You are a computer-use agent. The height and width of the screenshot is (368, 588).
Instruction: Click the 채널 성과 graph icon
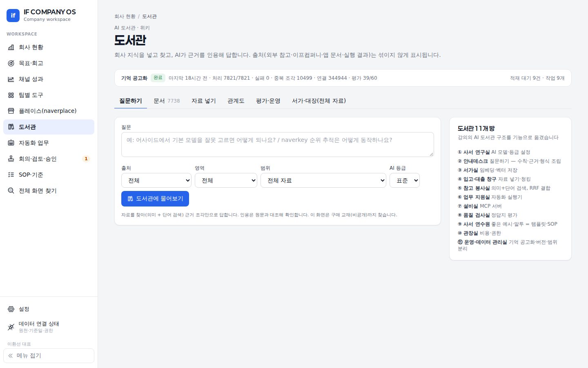(11, 79)
